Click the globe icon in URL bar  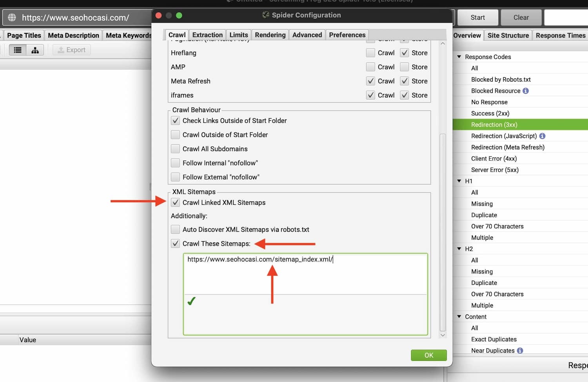(x=12, y=18)
